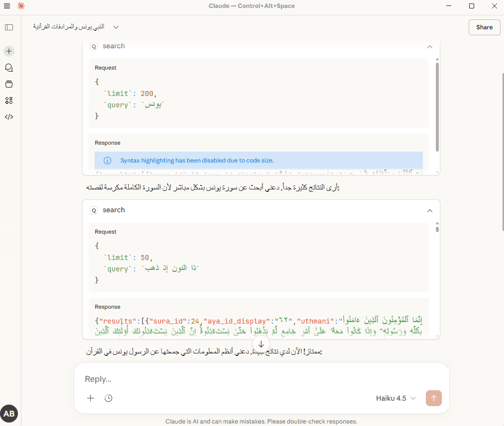Viewport: 504px width, 426px height.
Task: Click the Claude starburst logo
Action: tap(20, 7)
